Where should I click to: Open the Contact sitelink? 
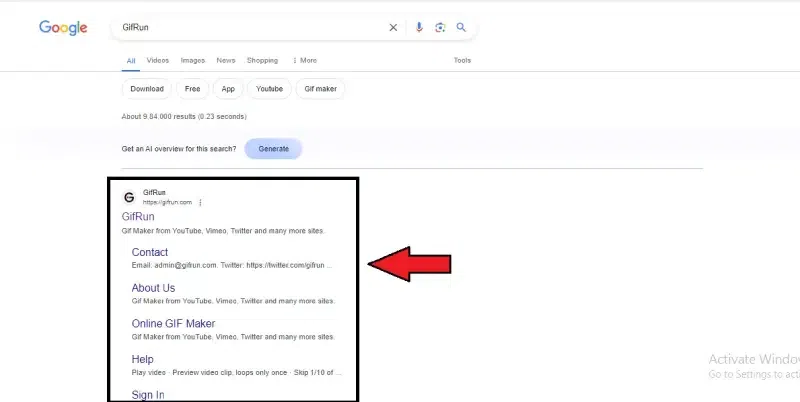pyautogui.click(x=149, y=252)
